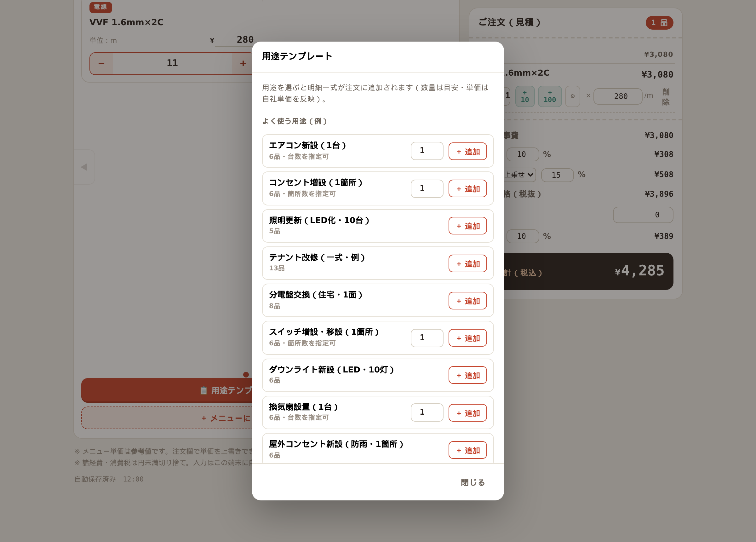Open the 上乗せ dropdown

pyautogui.click(x=519, y=175)
